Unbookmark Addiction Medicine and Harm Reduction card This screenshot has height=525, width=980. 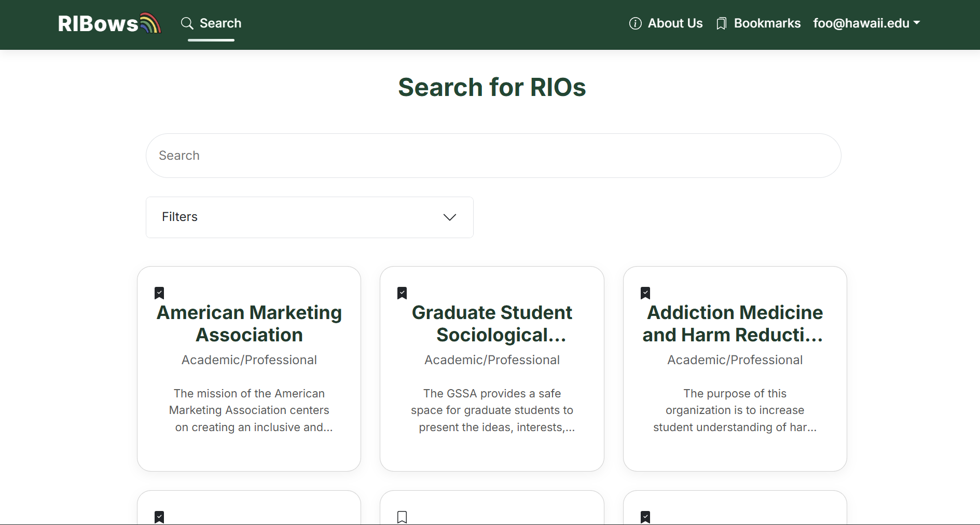645,293
